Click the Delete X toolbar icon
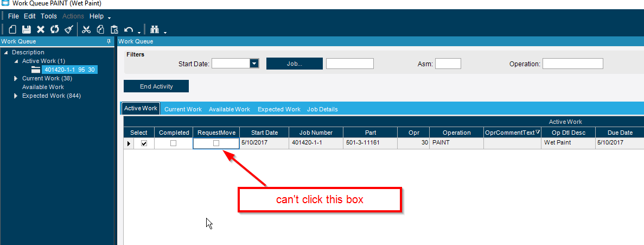 [x=41, y=29]
